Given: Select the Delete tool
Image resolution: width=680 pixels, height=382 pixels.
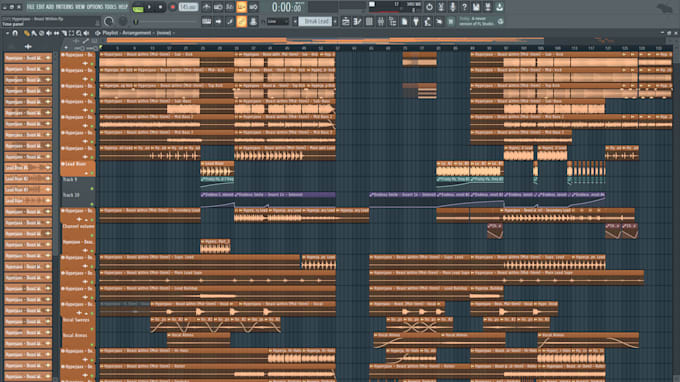Looking at the screenshot, I should [x=42, y=33].
